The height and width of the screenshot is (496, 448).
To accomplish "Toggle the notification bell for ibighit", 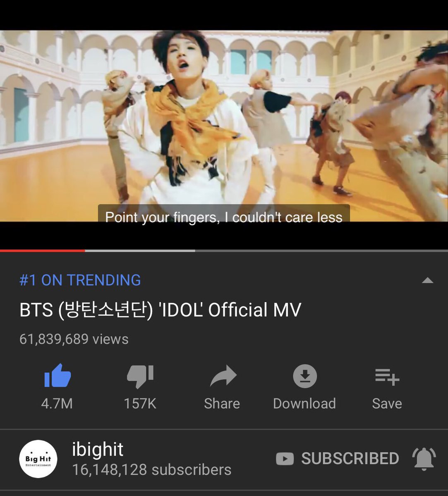I will [x=424, y=459].
